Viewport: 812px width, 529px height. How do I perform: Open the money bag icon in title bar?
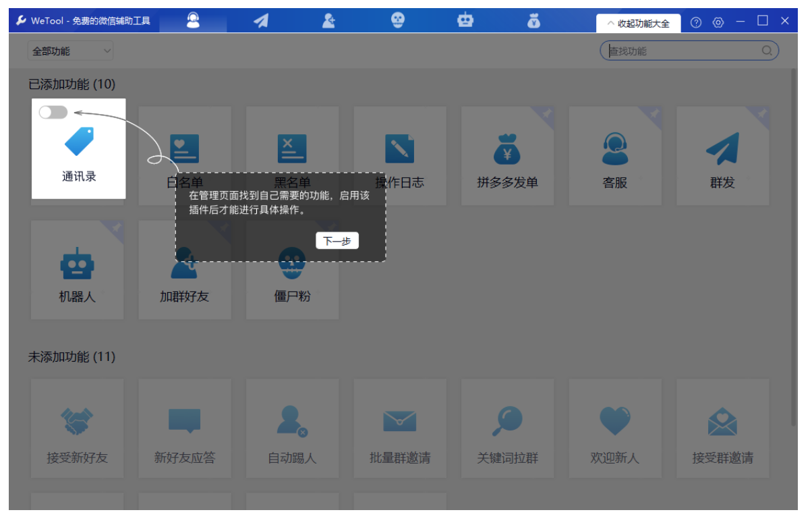(x=535, y=21)
